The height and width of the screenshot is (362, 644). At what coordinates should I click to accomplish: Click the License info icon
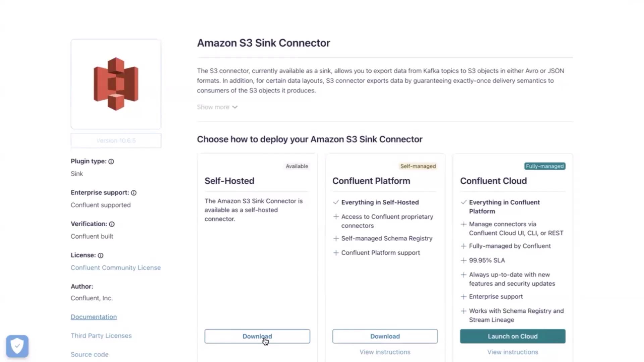101,255
